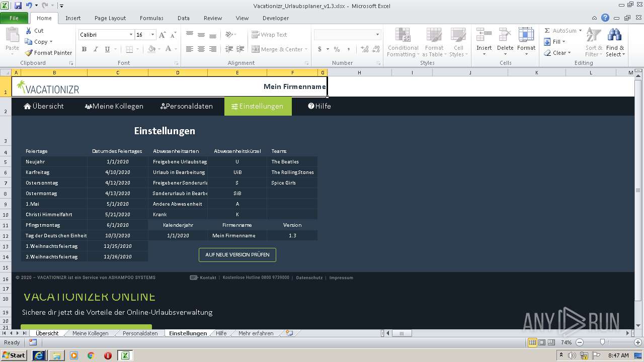Toggle Bold formatting
The width and height of the screenshot is (644, 362).
(84, 49)
